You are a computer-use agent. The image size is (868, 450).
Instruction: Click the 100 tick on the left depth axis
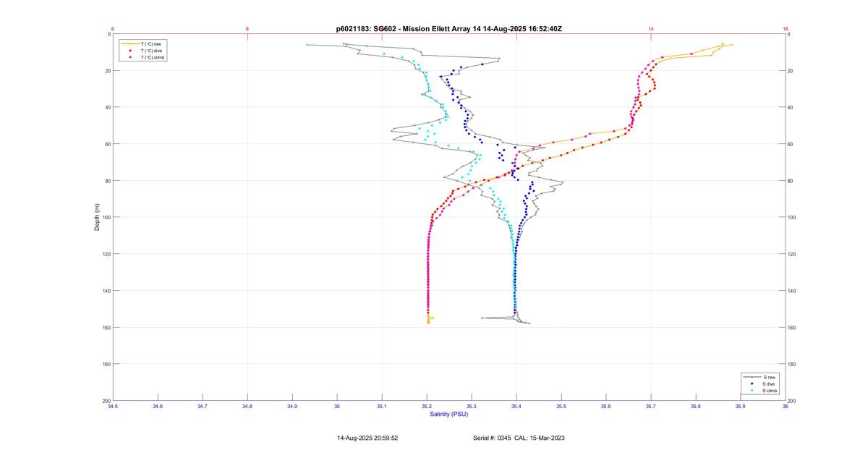[x=106, y=217]
